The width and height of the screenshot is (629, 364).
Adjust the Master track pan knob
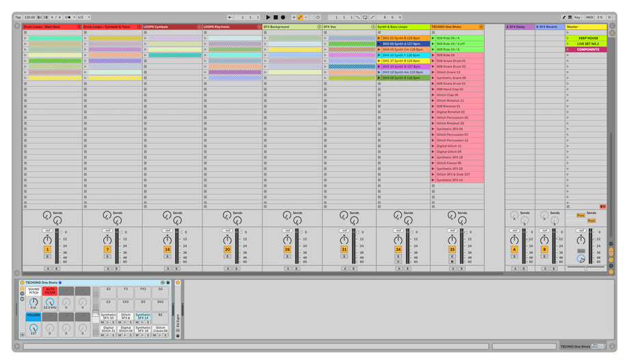point(581,240)
